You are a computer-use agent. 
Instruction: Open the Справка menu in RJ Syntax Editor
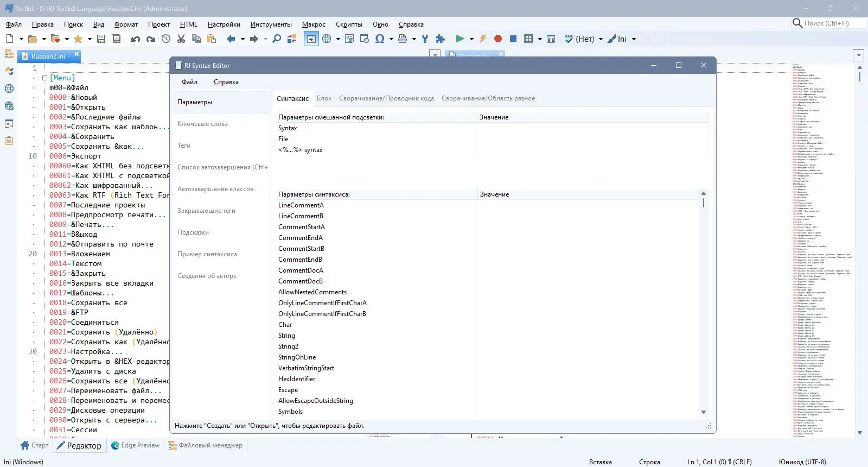pos(226,82)
